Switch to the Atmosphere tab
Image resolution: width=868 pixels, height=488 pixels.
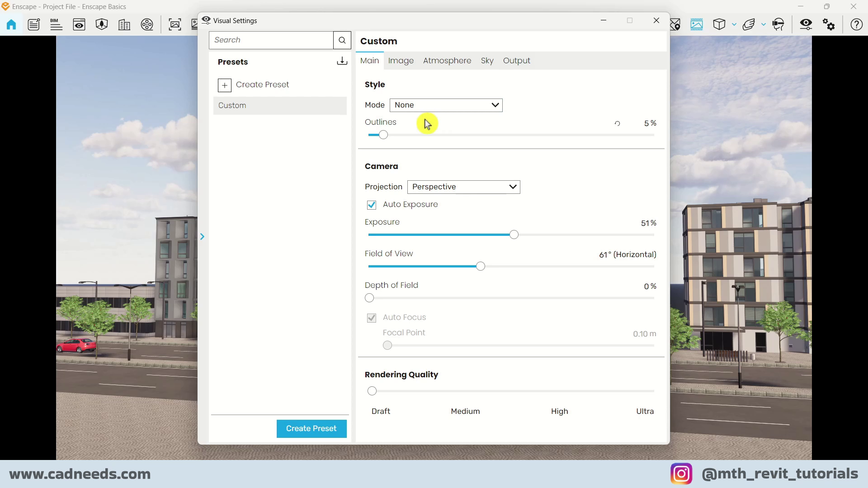[x=447, y=61]
